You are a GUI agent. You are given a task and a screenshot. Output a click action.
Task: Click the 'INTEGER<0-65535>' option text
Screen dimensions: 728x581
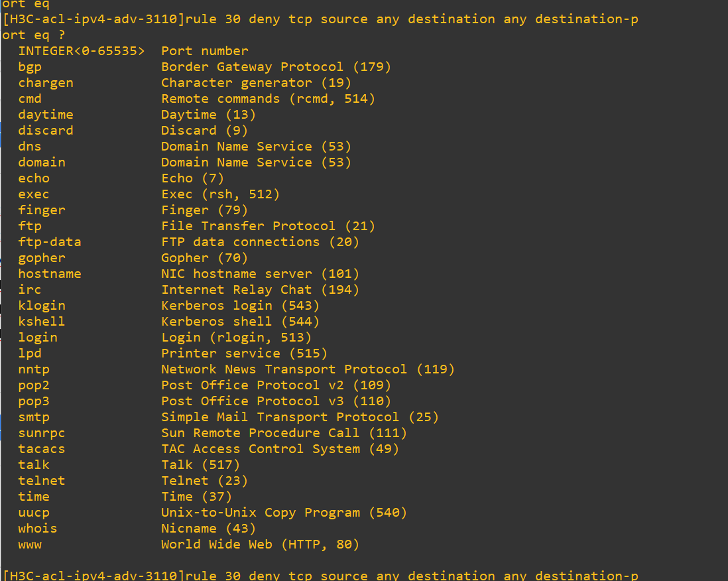[x=82, y=51]
